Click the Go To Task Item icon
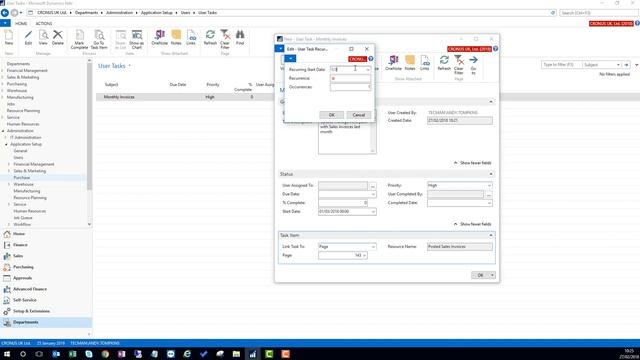The width and height of the screenshot is (640, 360). (x=99, y=39)
